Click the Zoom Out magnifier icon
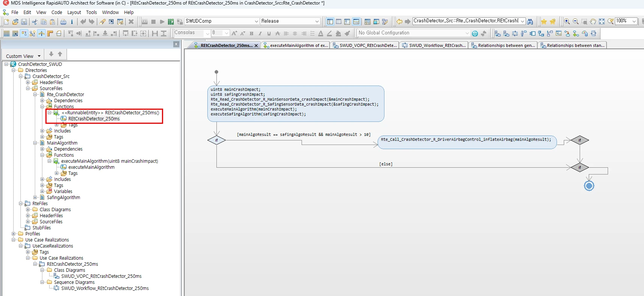 [576, 22]
